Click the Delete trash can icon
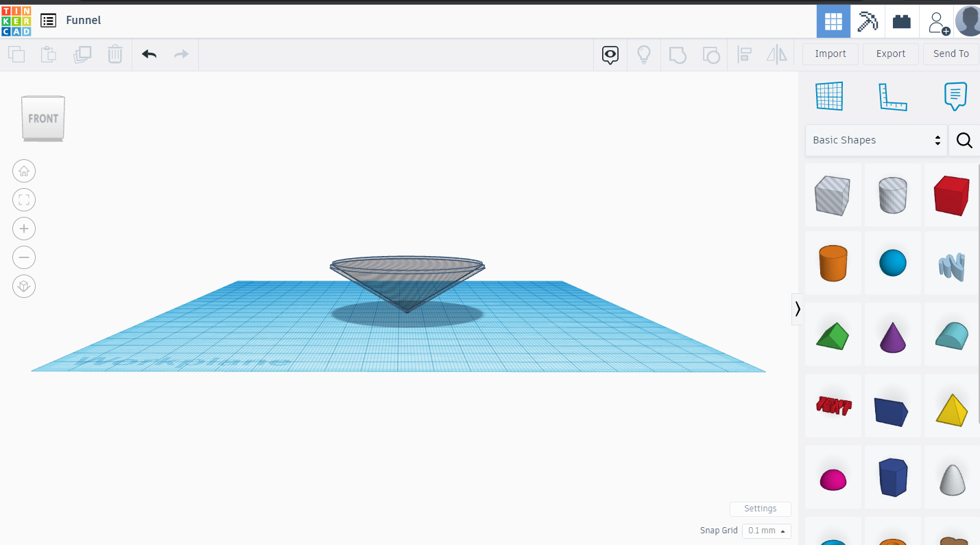This screenshot has height=545, width=980. pos(115,54)
